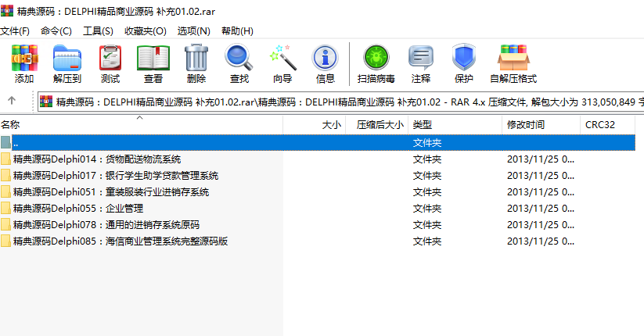Click folder icon of Delphi014 row
644x336 pixels.
pyautogui.click(x=5, y=159)
